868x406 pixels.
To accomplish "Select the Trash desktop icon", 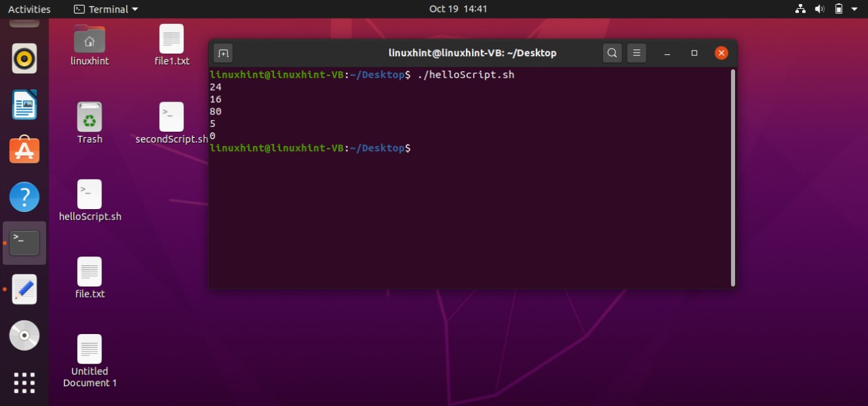I will click(x=90, y=118).
